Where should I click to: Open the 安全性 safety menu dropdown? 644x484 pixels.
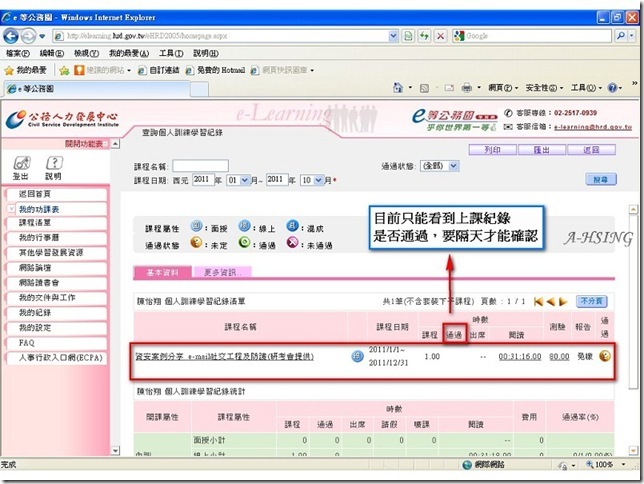tap(544, 88)
